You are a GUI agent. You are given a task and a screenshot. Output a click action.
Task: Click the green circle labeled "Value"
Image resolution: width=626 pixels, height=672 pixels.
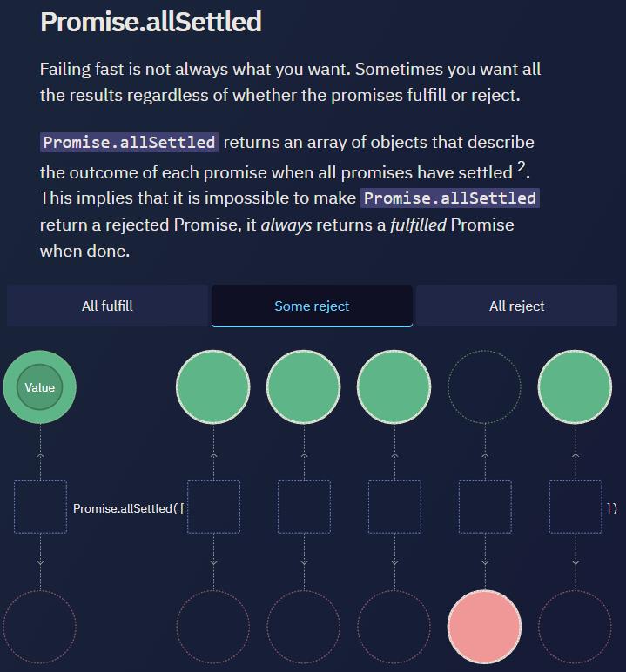pyautogui.click(x=39, y=388)
